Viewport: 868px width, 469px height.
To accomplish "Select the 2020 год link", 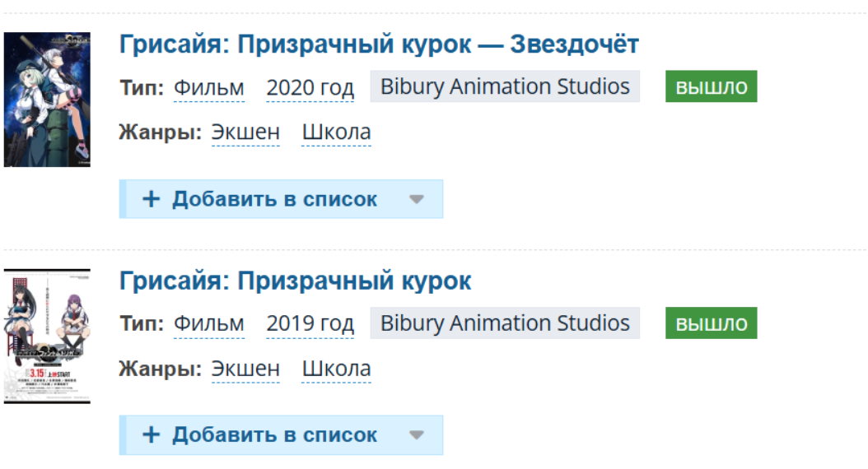I will tap(310, 87).
